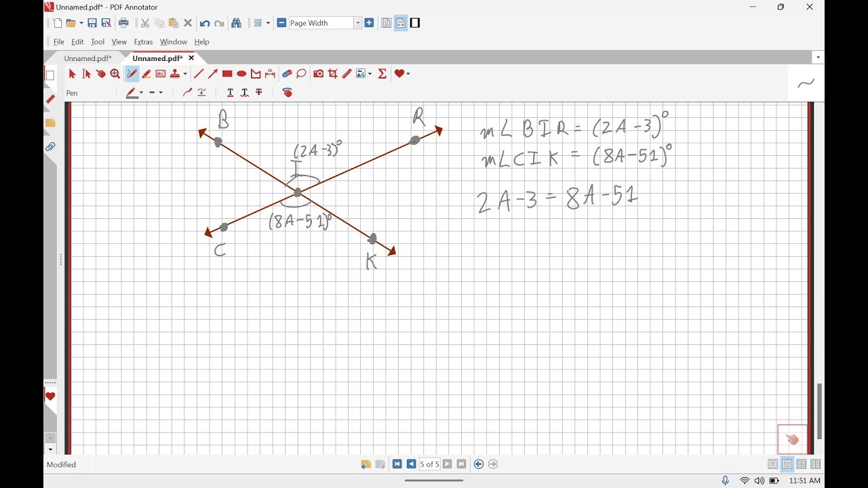Screen dimensions: 868x488
Task: Go to the first page
Action: click(397, 464)
